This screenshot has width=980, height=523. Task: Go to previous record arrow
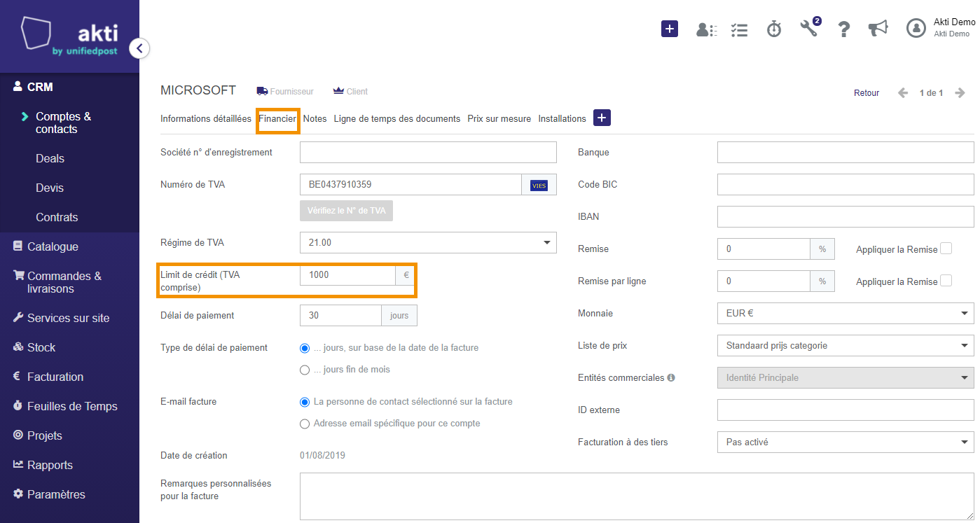click(904, 93)
